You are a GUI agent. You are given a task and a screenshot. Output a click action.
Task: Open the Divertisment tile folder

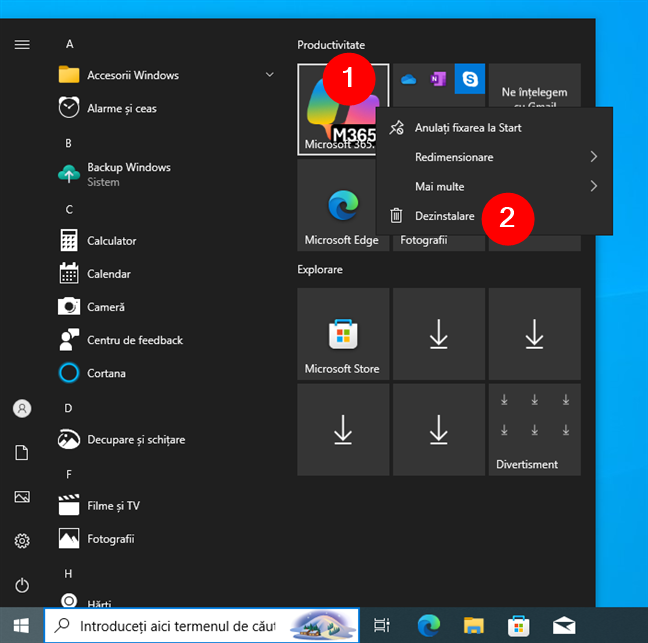point(534,429)
